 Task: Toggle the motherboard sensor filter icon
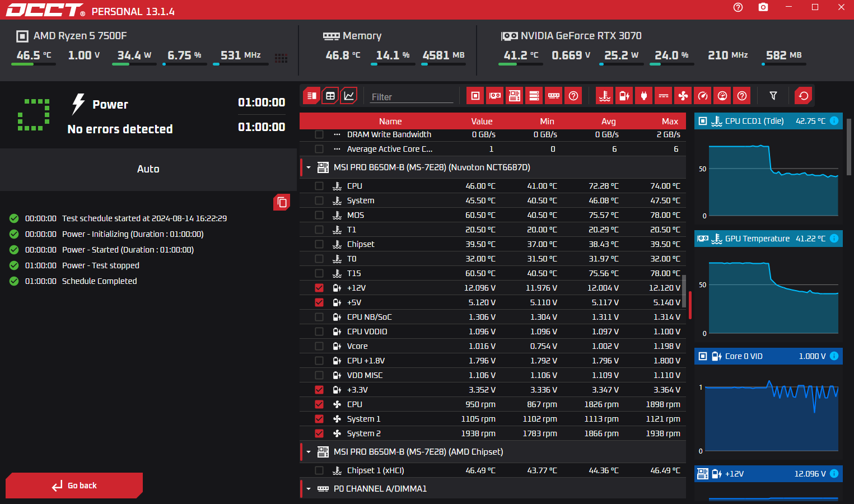pos(515,96)
